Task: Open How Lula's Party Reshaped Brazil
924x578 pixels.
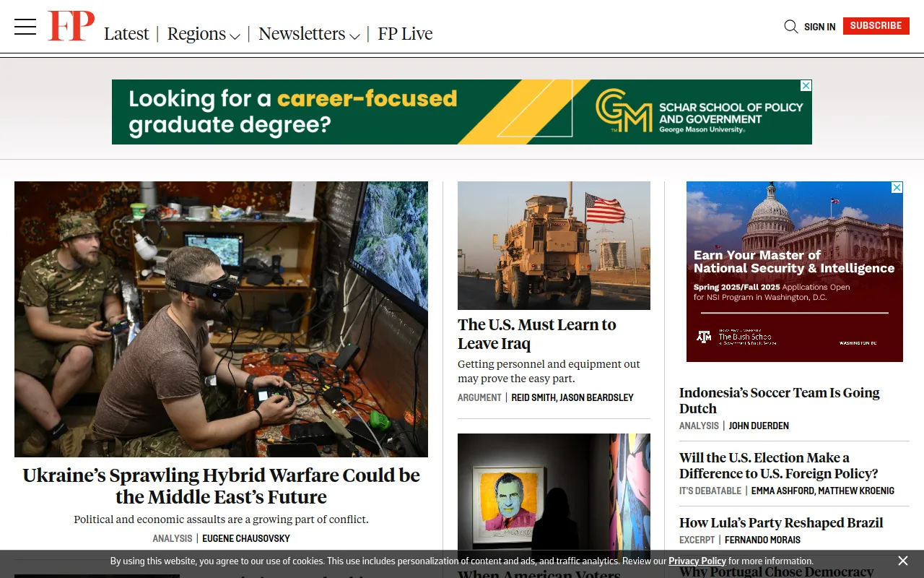Action: click(x=781, y=522)
